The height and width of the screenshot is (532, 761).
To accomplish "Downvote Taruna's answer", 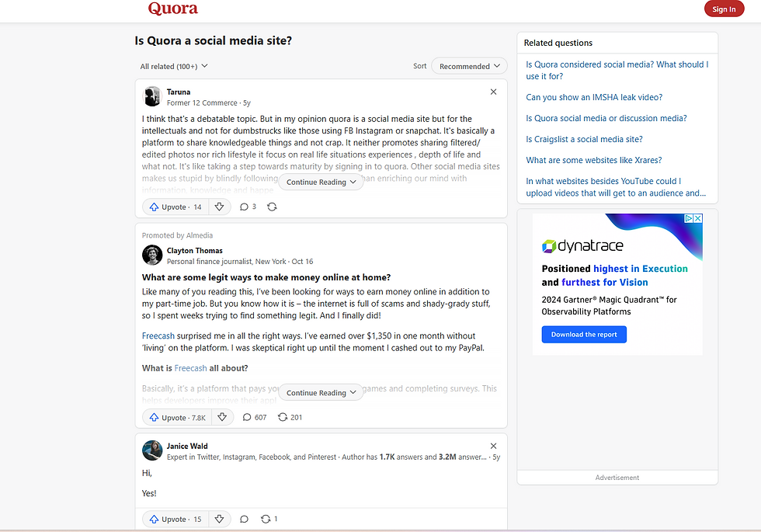I will [219, 207].
